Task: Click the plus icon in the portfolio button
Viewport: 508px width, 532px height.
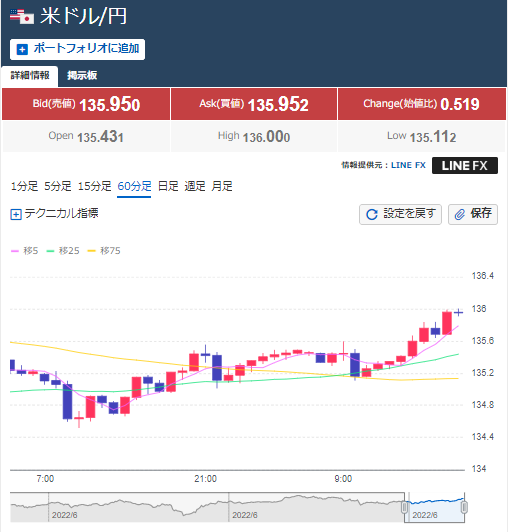Action: tap(22, 50)
